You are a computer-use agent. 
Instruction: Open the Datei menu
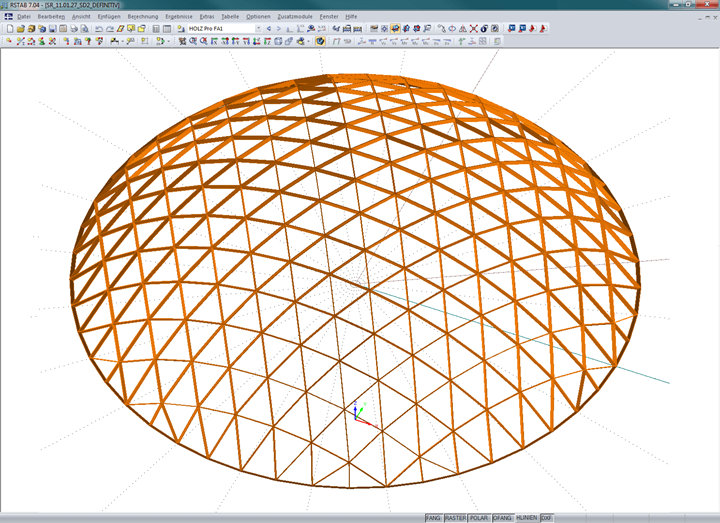pos(24,17)
